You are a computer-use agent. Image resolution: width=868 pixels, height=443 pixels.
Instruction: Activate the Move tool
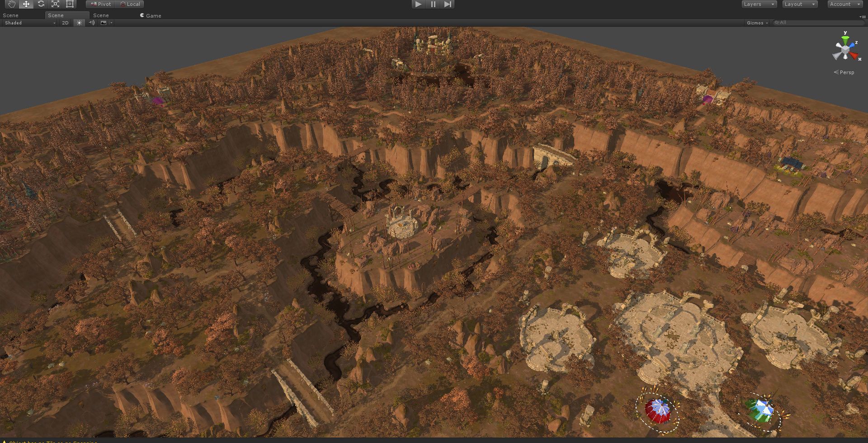pyautogui.click(x=26, y=4)
